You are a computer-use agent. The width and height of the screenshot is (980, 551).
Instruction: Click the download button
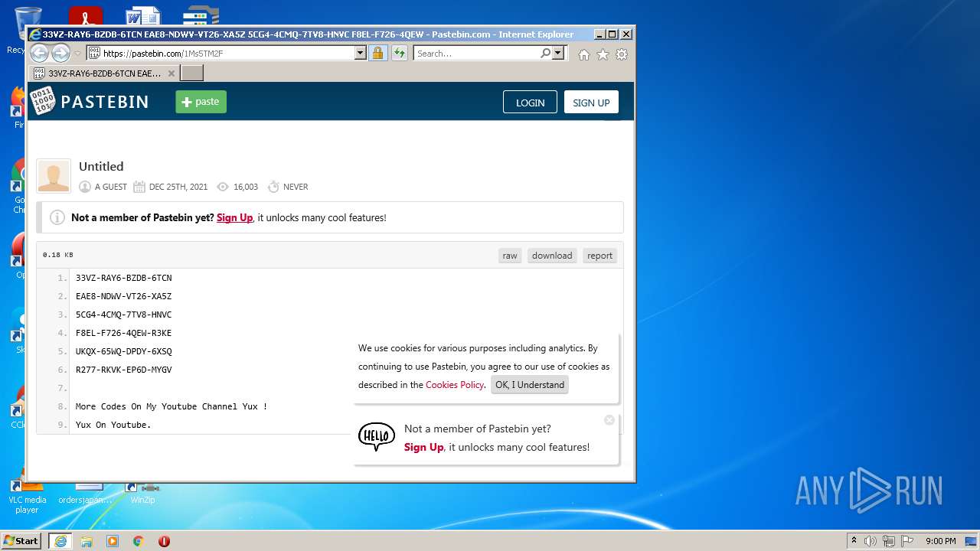552,256
